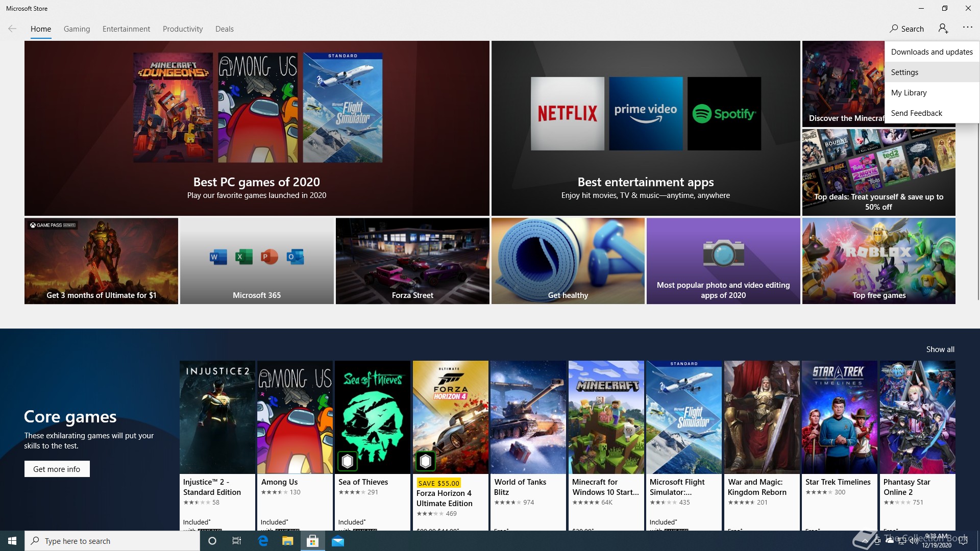
Task: Open Task View on taskbar
Action: [x=237, y=541]
